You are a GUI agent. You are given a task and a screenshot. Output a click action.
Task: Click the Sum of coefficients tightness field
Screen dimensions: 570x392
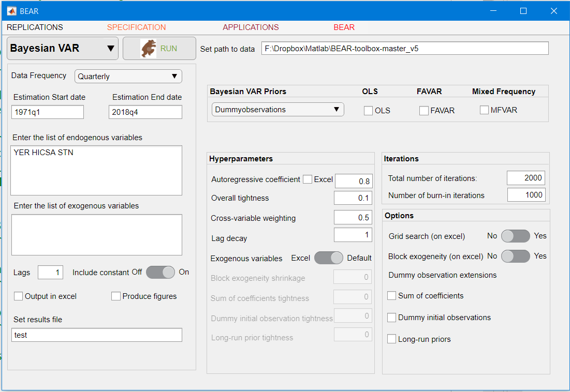click(353, 296)
